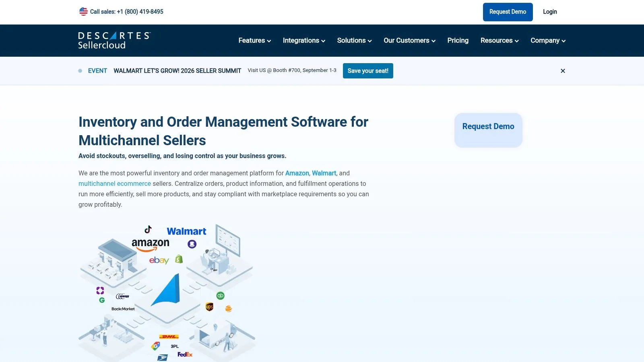This screenshot has height=362, width=644.
Task: Expand the Solutions menu
Action: 354,41
